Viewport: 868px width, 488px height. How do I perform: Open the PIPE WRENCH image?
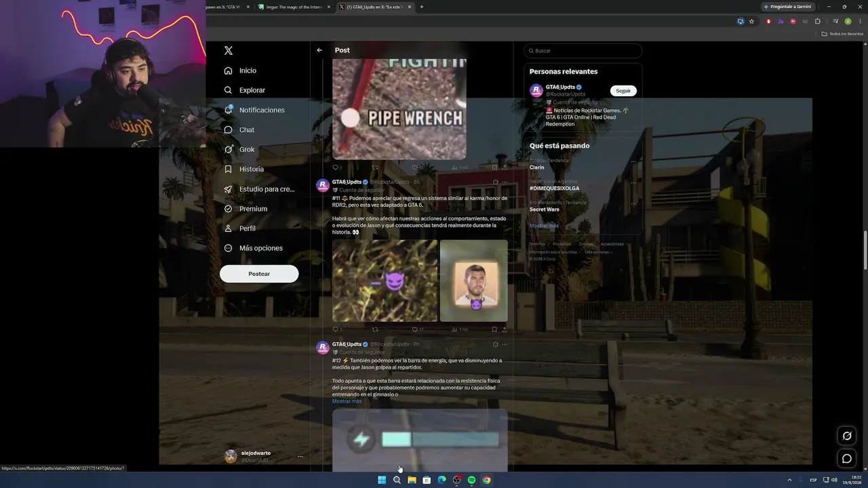click(399, 108)
